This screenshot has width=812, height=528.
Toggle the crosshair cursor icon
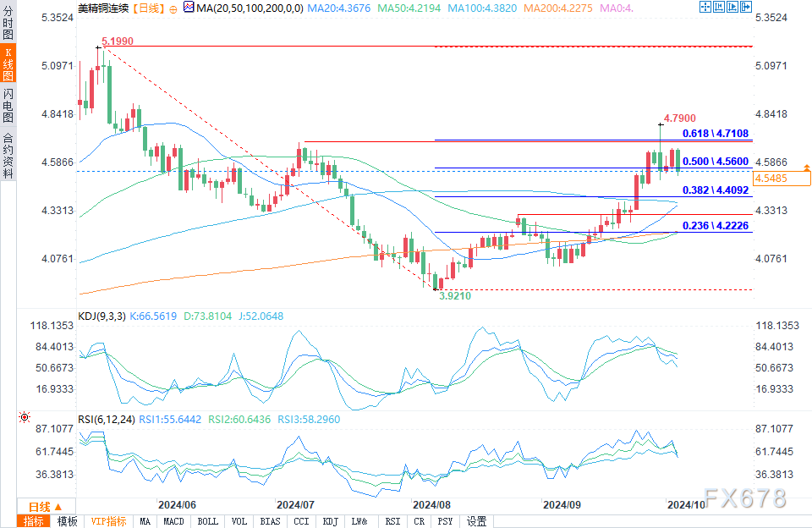click(705, 7)
